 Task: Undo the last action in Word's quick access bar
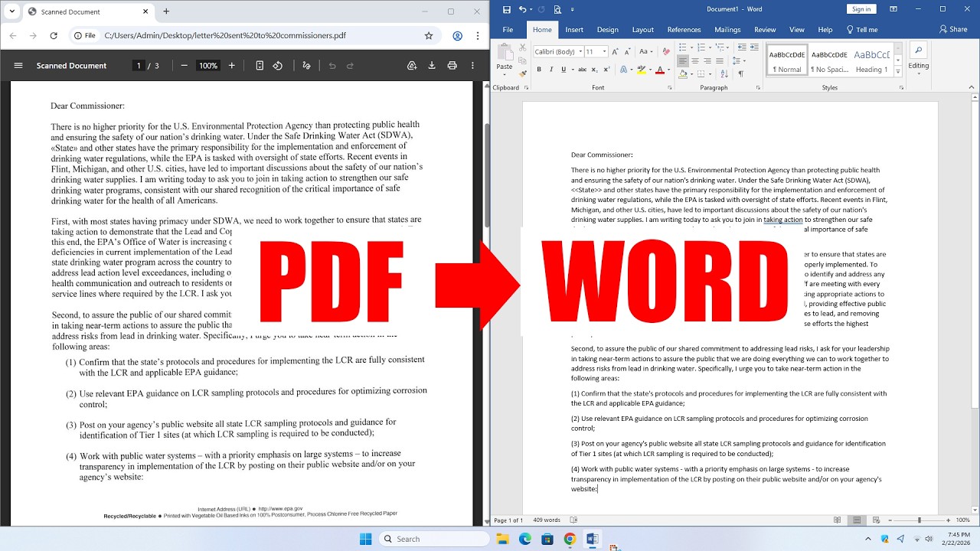522,9
